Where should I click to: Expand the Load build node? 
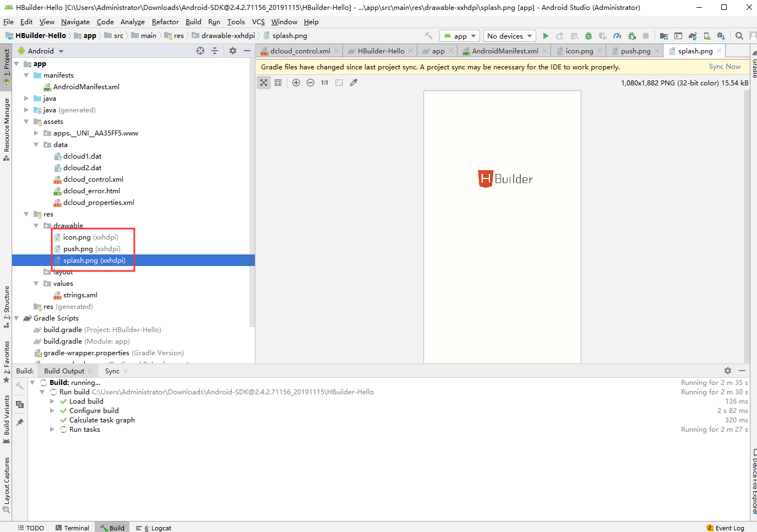point(52,401)
